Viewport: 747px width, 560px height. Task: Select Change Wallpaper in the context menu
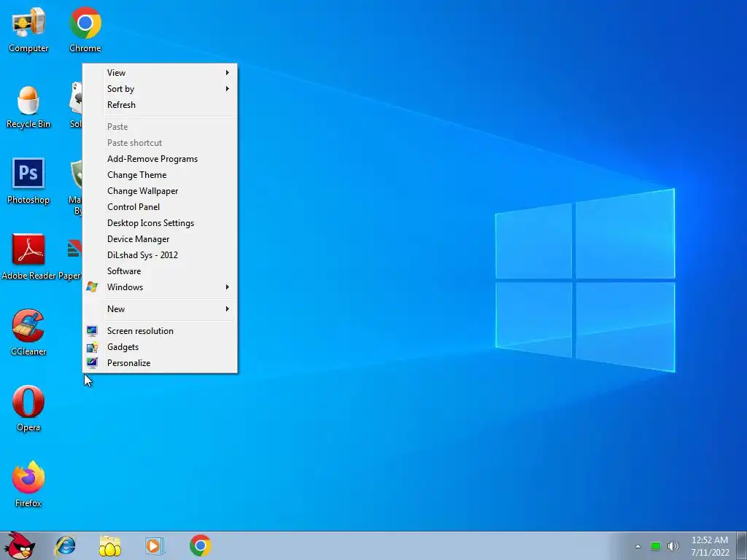(x=160, y=191)
